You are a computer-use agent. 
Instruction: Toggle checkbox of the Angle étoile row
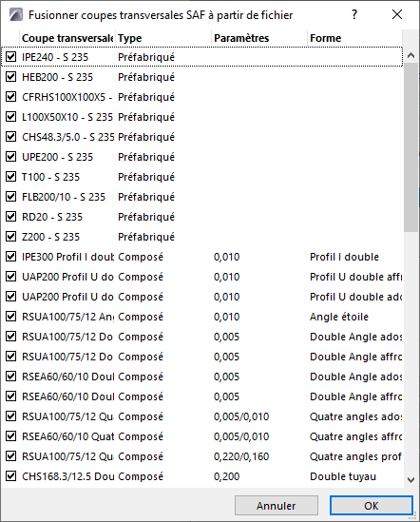pos(11,317)
